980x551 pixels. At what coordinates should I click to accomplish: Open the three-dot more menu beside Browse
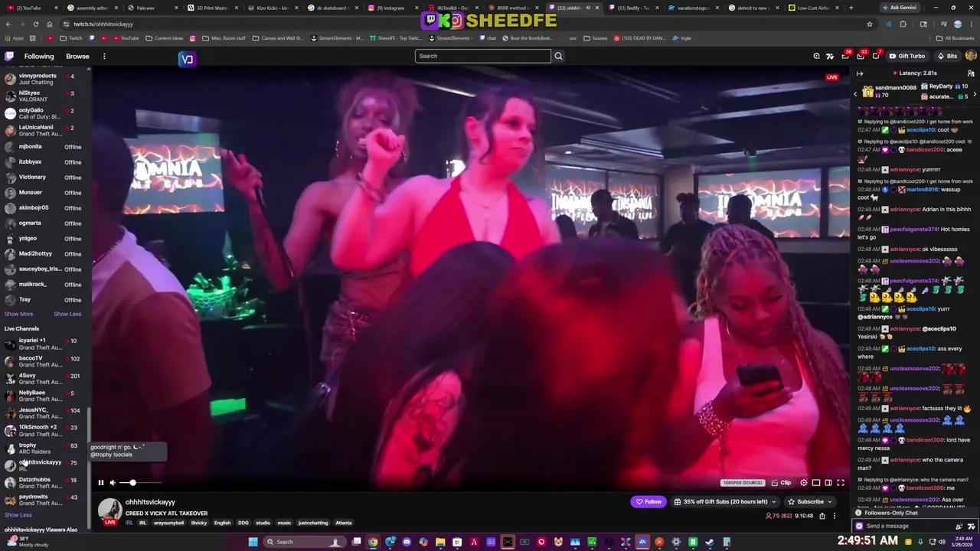[104, 56]
